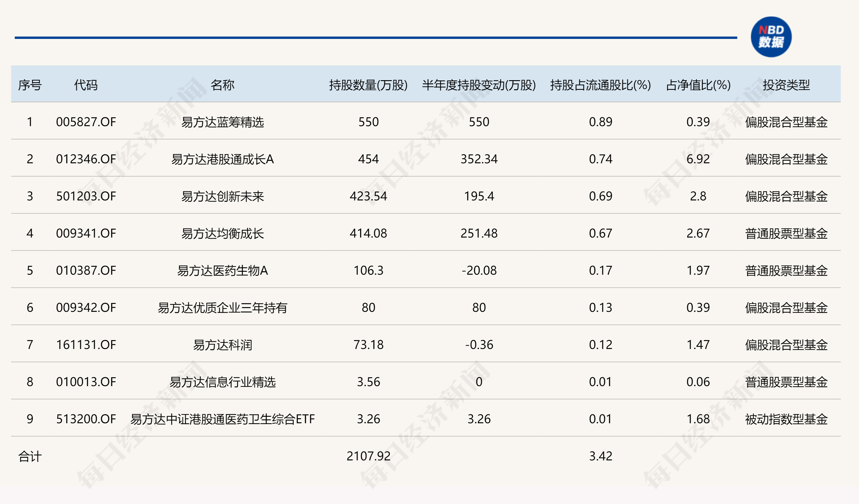Click fund code 005827.OF
The image size is (859, 504).
(86, 122)
